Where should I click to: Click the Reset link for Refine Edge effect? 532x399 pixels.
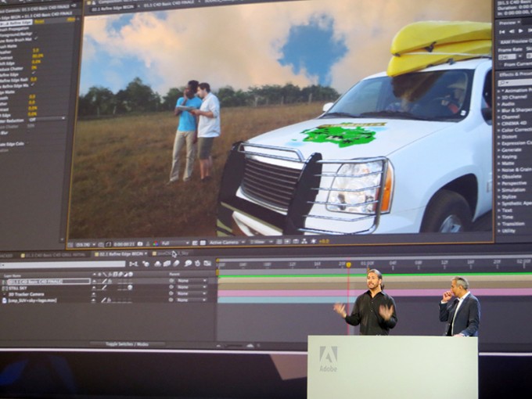39,22
